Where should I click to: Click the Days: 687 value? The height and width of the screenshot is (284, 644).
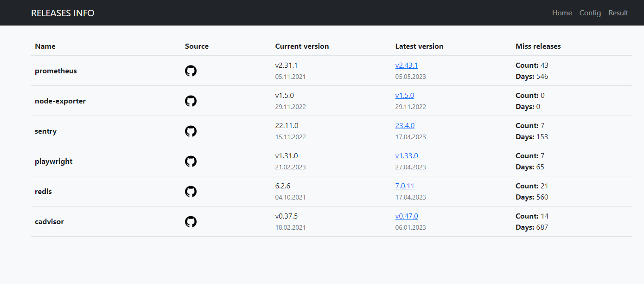[532, 227]
